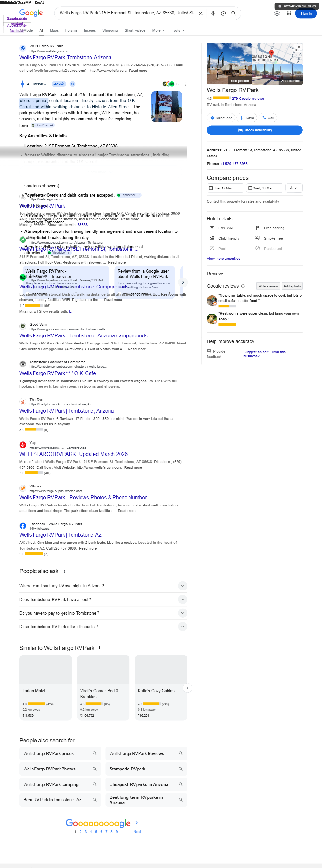This screenshot has width=326, height=868.
Task: Open the More dropdown in the search tabs
Action: point(160,31)
